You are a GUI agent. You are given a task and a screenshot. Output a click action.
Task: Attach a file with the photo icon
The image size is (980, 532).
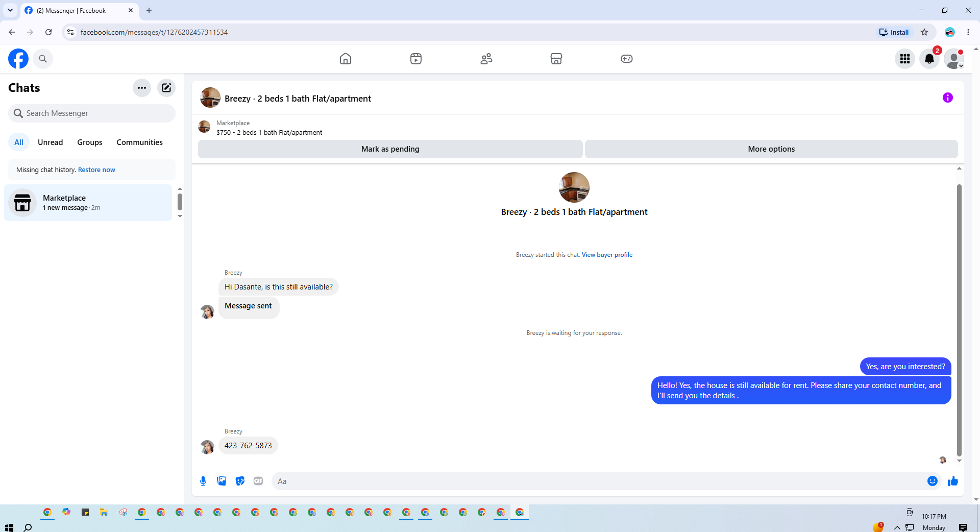(x=222, y=481)
